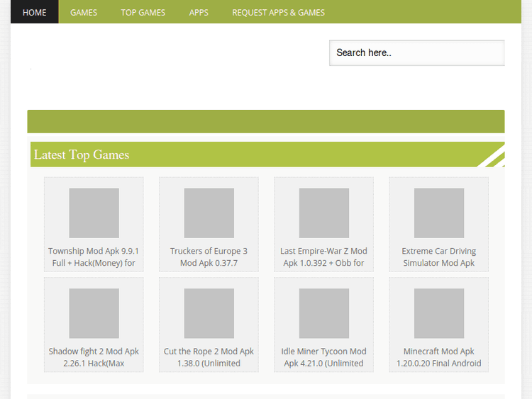Navigate to TOP GAMES in navbar
This screenshot has height=399, width=532.
[143, 12]
